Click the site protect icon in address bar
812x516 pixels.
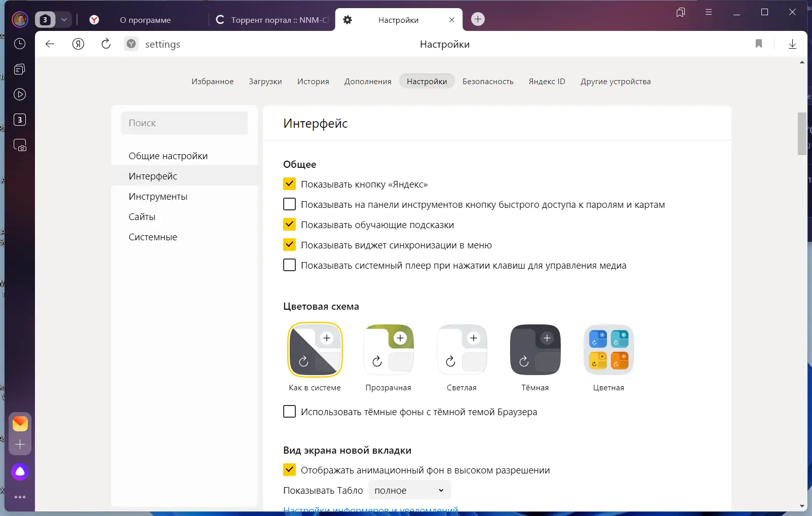click(131, 44)
